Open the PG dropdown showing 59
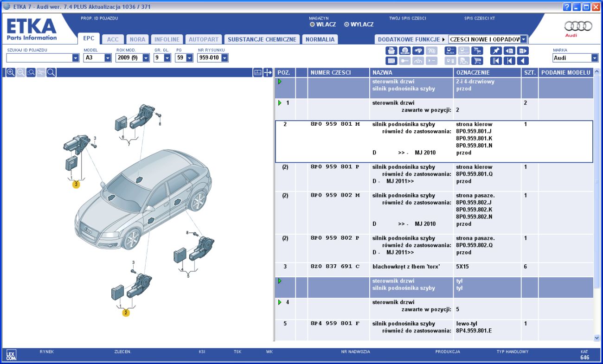This screenshot has height=364, width=603. [190, 58]
